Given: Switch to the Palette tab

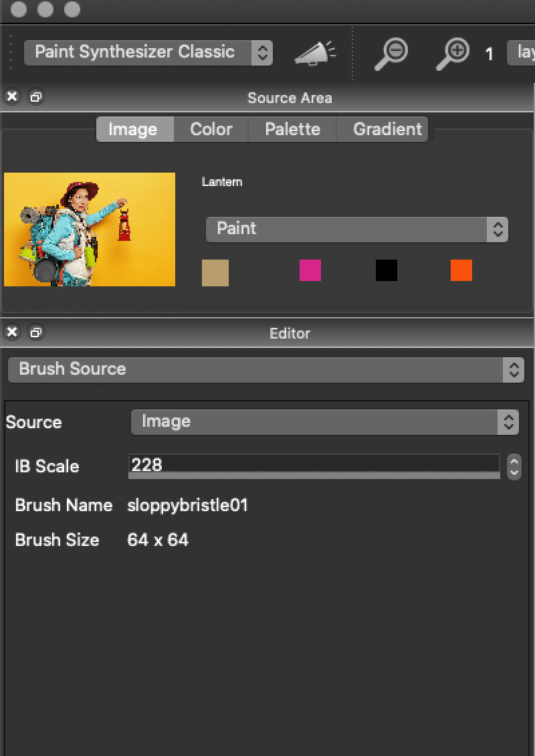Looking at the screenshot, I should (x=292, y=129).
